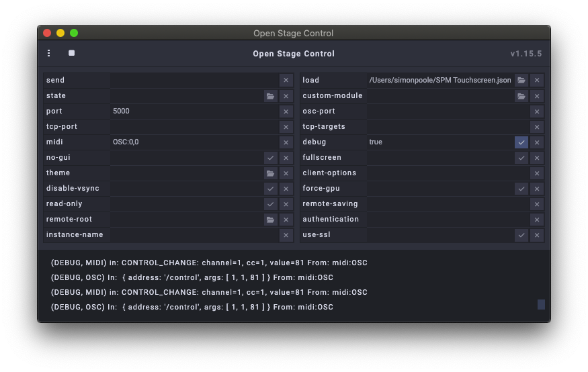Clear the instance-name field
The width and height of the screenshot is (588, 372).
286,235
